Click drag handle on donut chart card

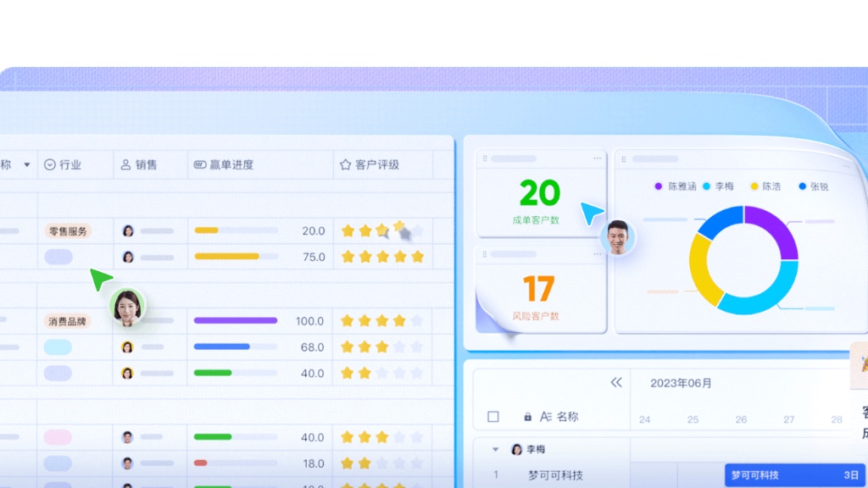pos(623,158)
